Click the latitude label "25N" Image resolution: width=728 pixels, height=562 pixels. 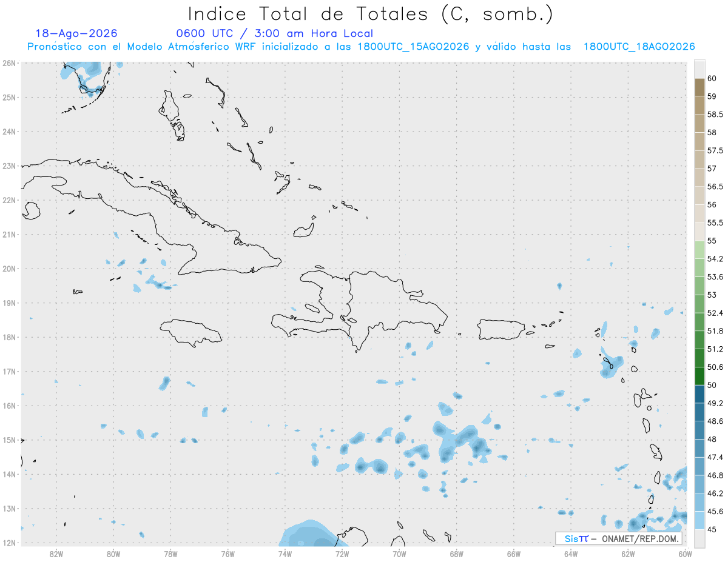click(x=9, y=97)
